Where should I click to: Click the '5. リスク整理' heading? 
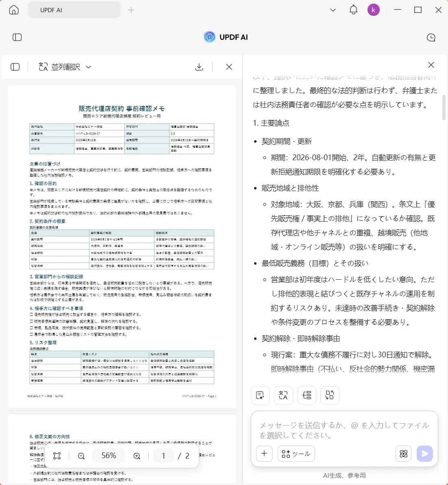click(43, 342)
